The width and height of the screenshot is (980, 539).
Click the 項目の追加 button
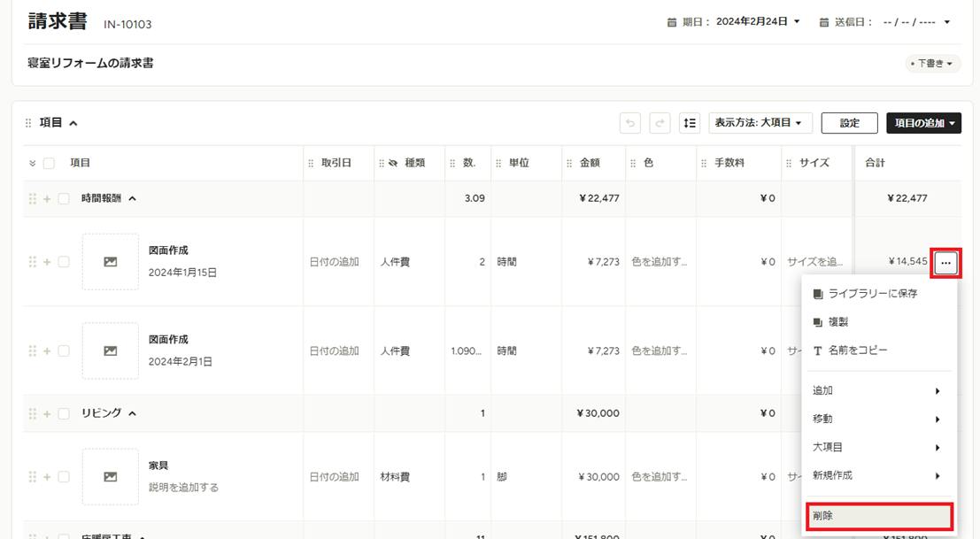923,123
